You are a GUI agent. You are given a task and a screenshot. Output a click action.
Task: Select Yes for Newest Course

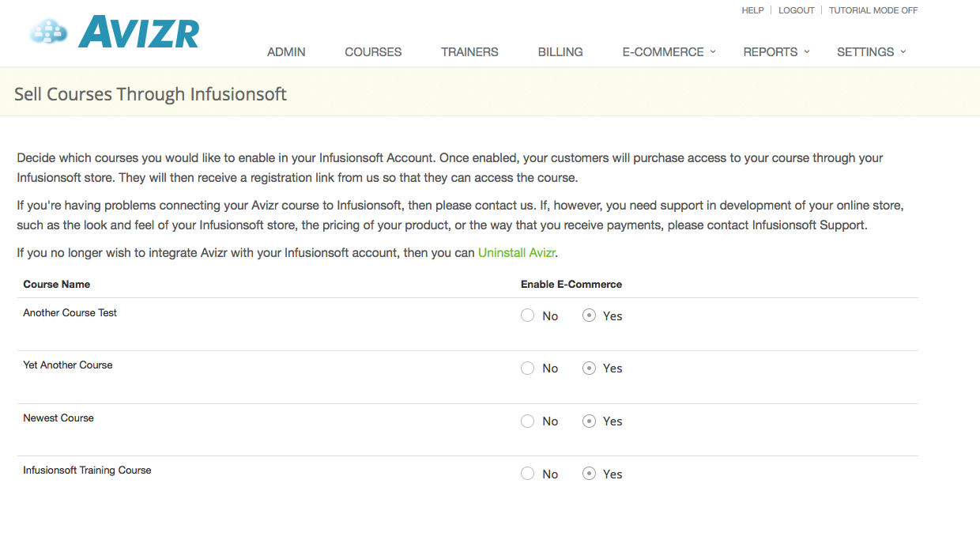click(589, 421)
